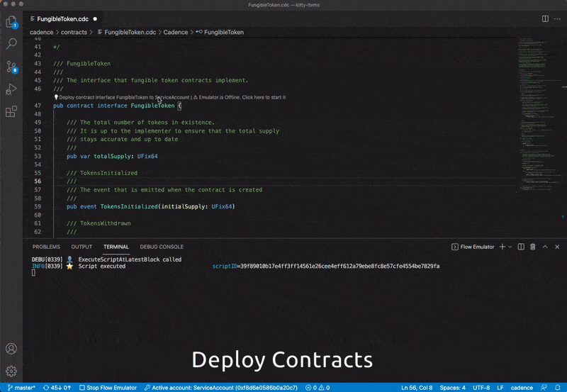Click UFix64 type on line 53
Viewport: 567px width, 392px height.
pos(147,156)
